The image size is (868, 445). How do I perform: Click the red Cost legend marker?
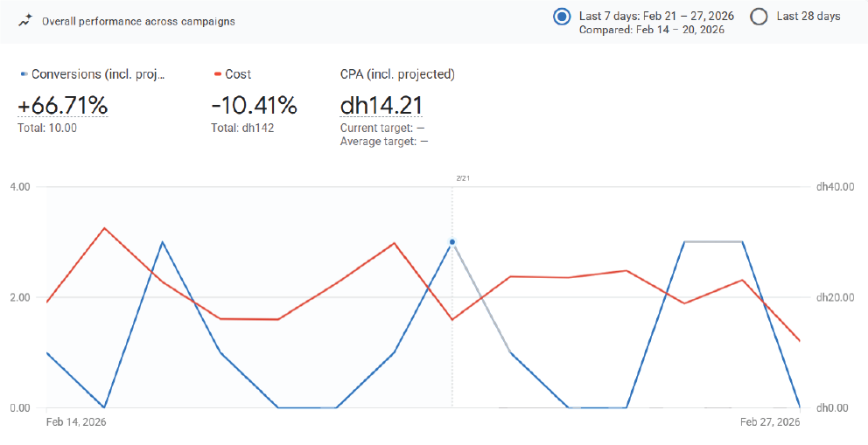tap(216, 75)
